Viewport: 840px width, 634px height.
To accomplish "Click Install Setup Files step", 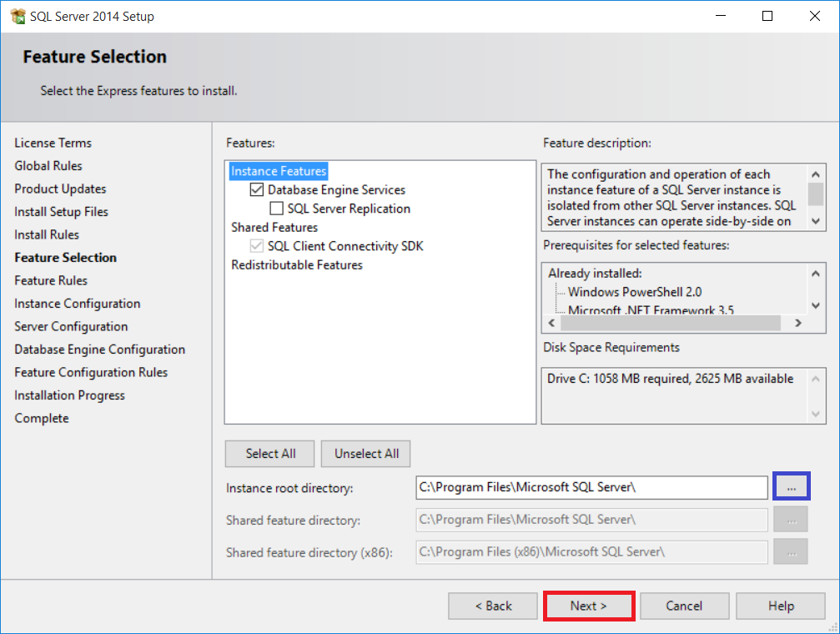I will [x=62, y=212].
